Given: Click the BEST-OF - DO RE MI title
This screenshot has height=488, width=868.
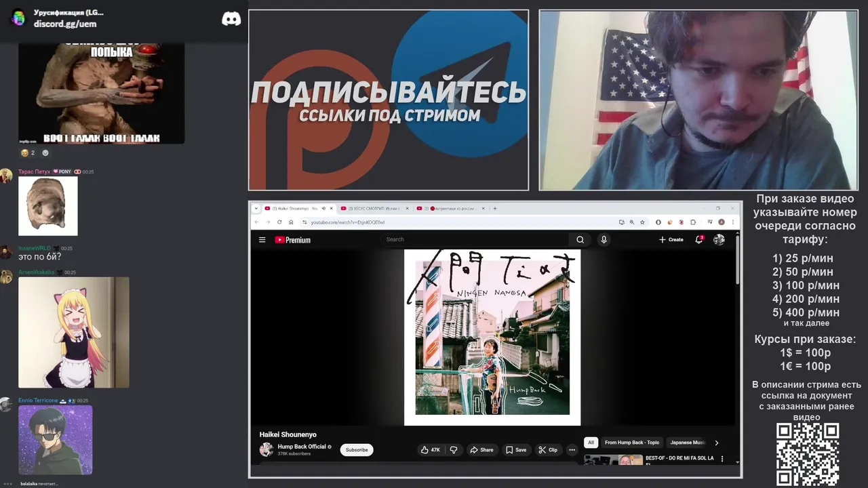Looking at the screenshot, I should [x=679, y=460].
